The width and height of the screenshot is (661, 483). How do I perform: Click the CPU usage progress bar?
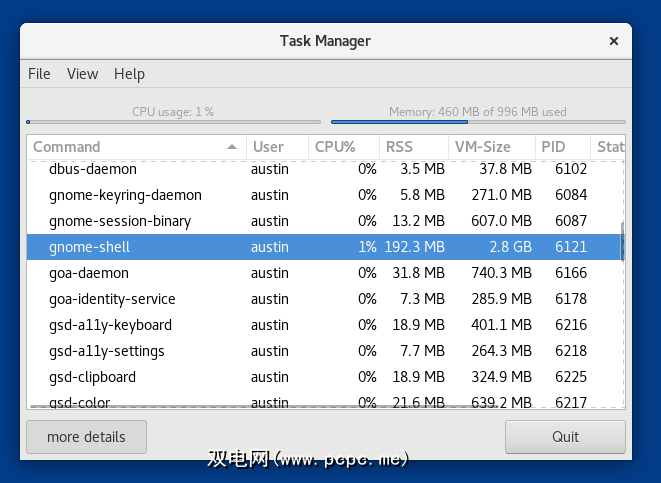(173, 122)
